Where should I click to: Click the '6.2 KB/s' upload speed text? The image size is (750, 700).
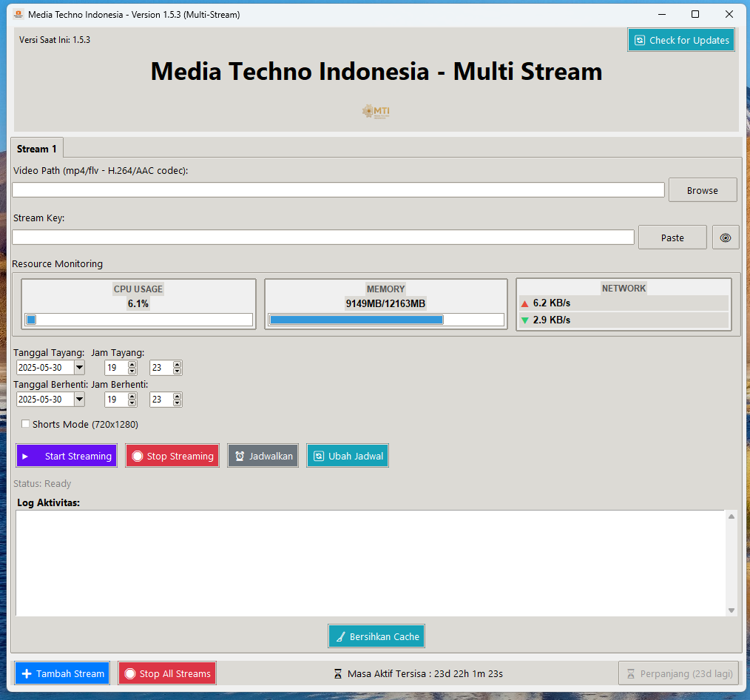click(x=552, y=303)
